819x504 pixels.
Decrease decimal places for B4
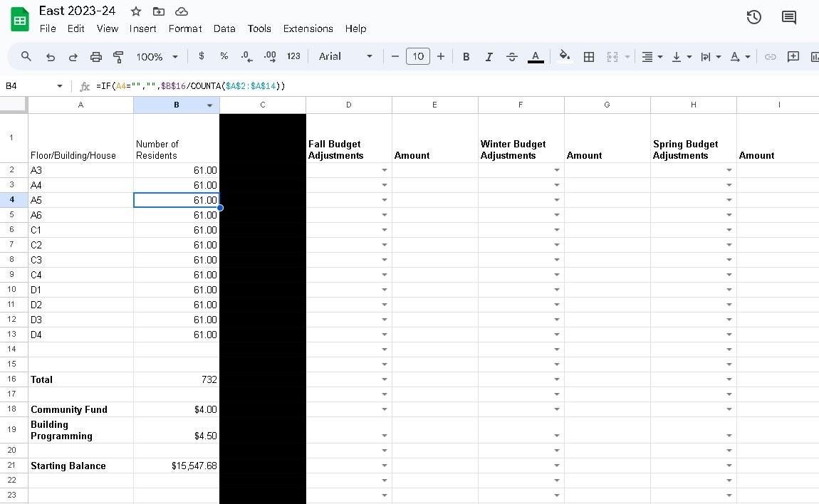point(245,56)
